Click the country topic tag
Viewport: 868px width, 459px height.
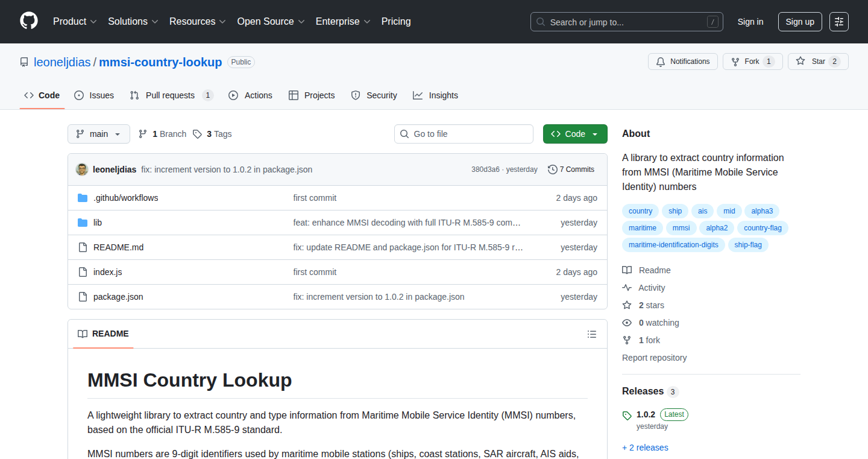(640, 211)
